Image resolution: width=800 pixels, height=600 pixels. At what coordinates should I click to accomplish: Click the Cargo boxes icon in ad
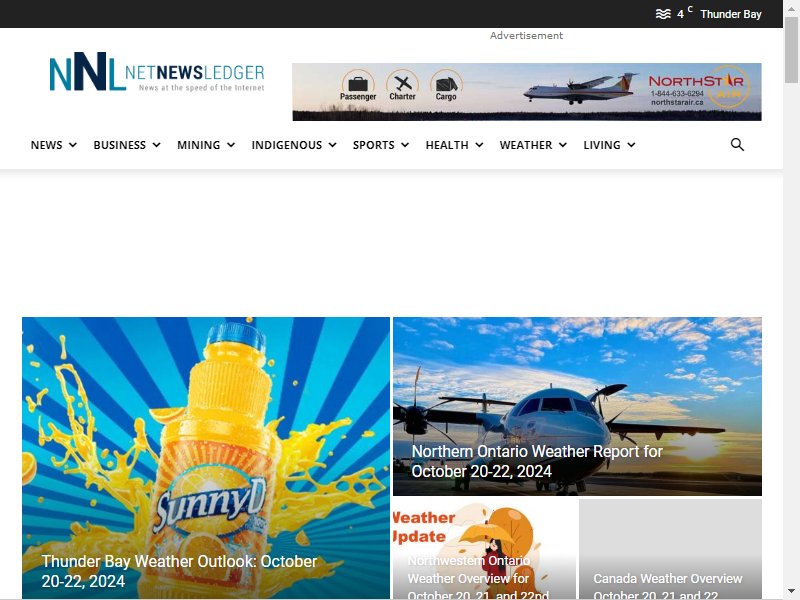tap(446, 85)
